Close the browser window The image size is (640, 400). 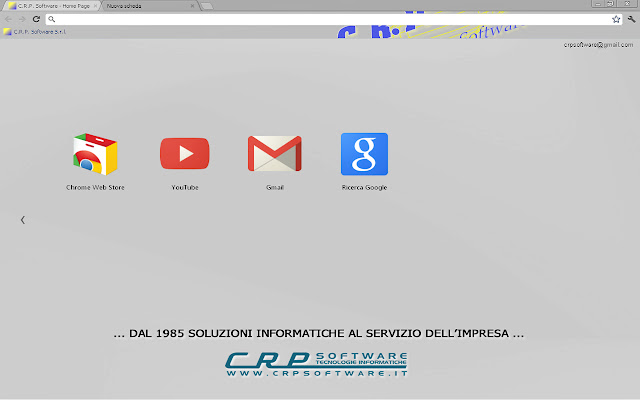point(627,4)
